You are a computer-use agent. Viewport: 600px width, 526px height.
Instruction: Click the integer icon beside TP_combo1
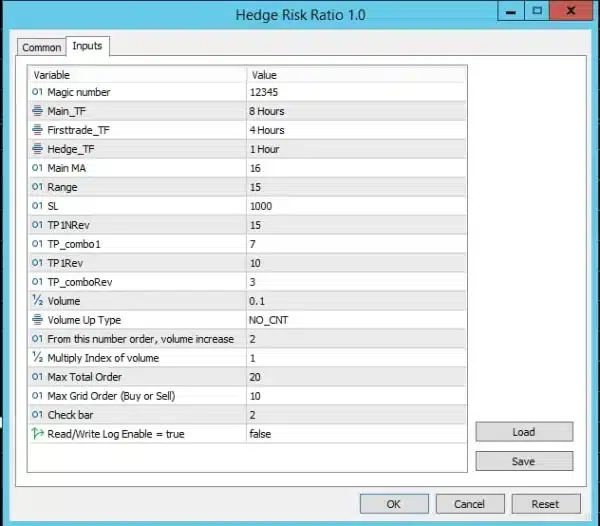click(x=37, y=244)
